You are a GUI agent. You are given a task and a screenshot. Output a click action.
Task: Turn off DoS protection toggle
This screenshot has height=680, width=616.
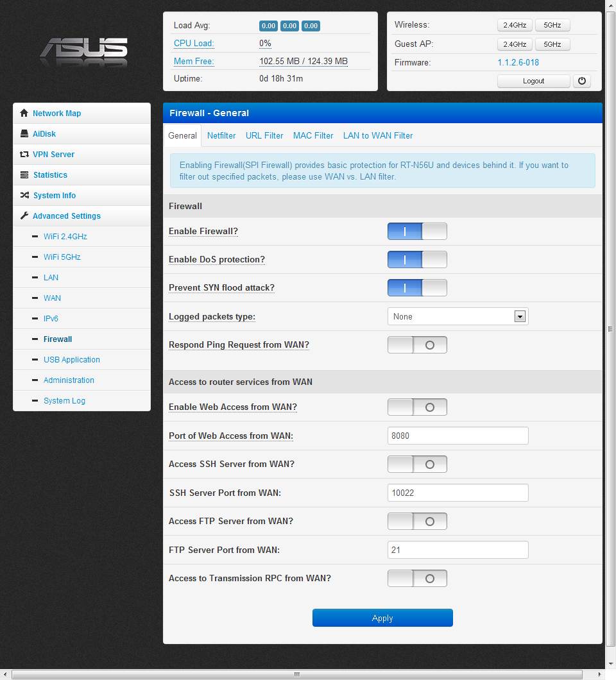pyautogui.click(x=417, y=260)
